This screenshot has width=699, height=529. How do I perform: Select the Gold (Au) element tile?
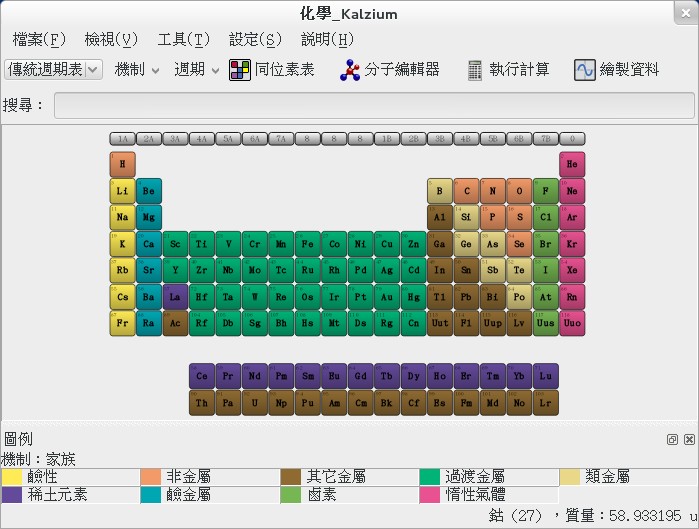click(x=387, y=297)
